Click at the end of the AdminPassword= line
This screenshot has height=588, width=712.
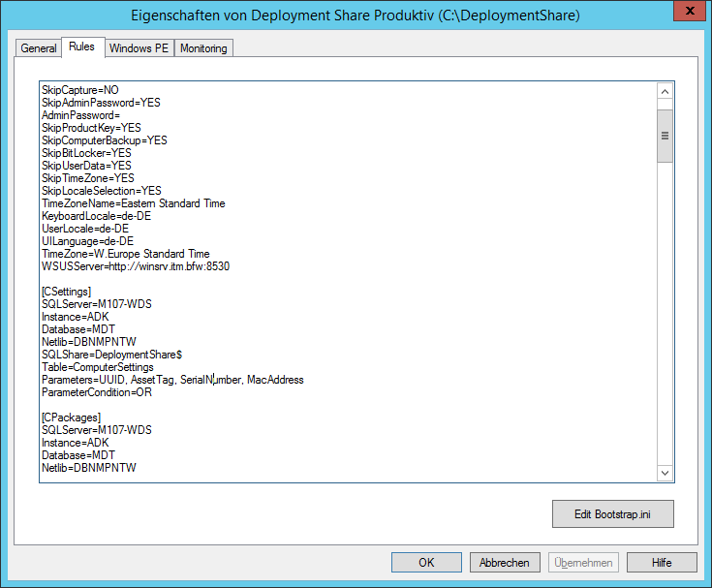[122, 115]
